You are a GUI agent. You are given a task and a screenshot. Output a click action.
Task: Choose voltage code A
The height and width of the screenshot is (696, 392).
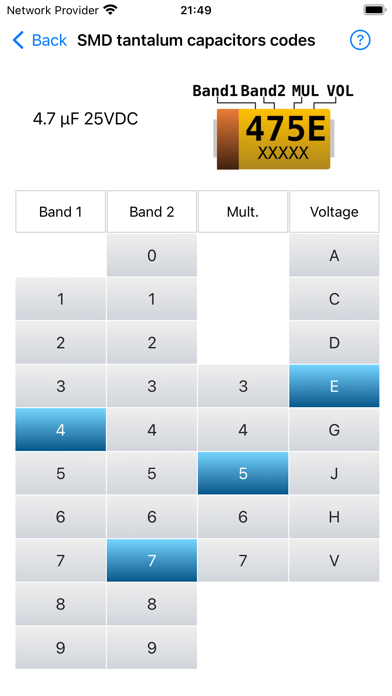[334, 256]
